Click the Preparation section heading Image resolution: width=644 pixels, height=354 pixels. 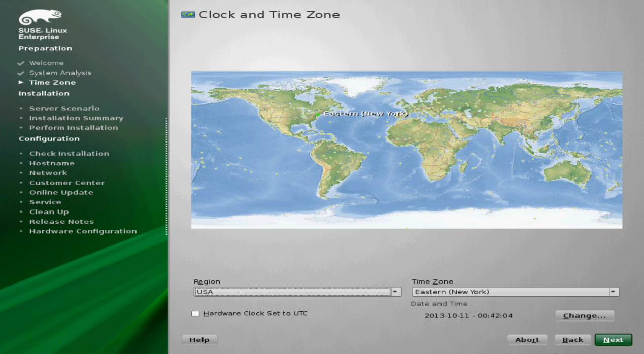point(45,48)
